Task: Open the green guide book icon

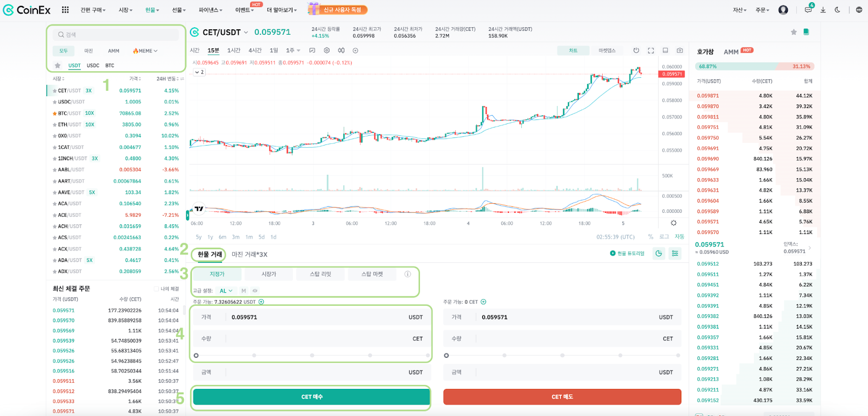Action: tap(806, 32)
